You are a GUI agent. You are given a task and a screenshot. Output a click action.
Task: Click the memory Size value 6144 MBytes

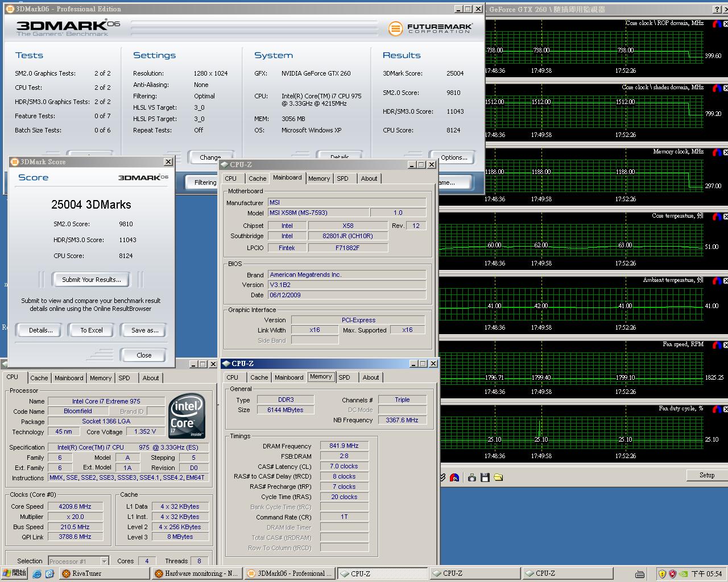(286, 410)
